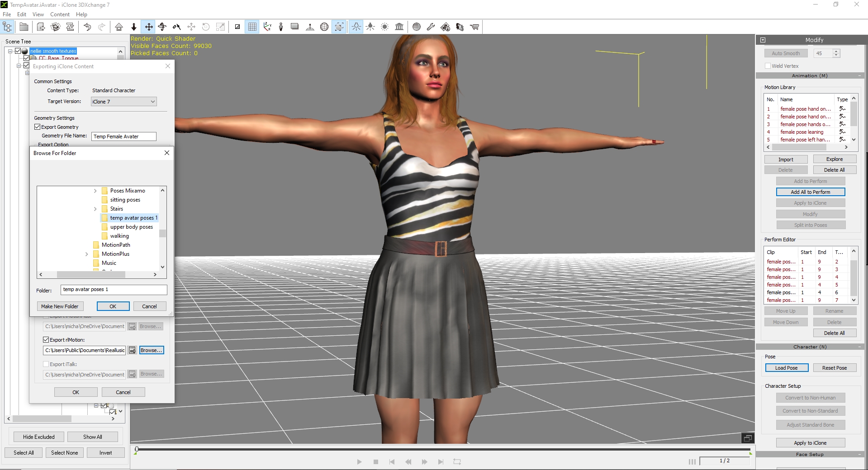This screenshot has height=470, width=868.
Task: Select the Move transform tool
Action: pos(149,27)
